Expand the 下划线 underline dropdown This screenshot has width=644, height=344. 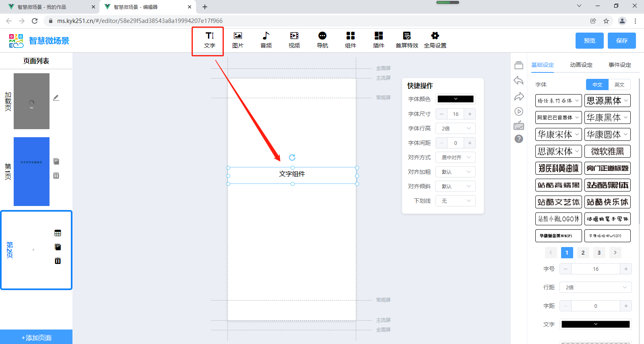click(455, 201)
